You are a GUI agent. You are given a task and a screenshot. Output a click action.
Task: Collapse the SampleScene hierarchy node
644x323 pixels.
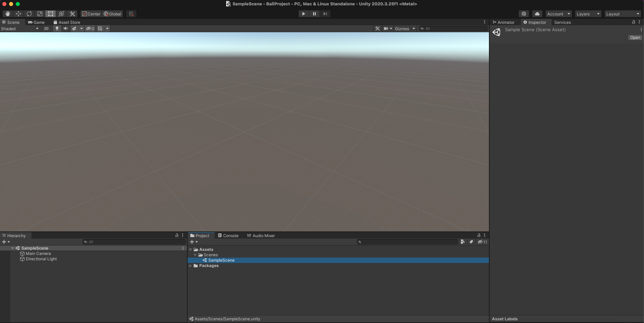(x=12, y=248)
